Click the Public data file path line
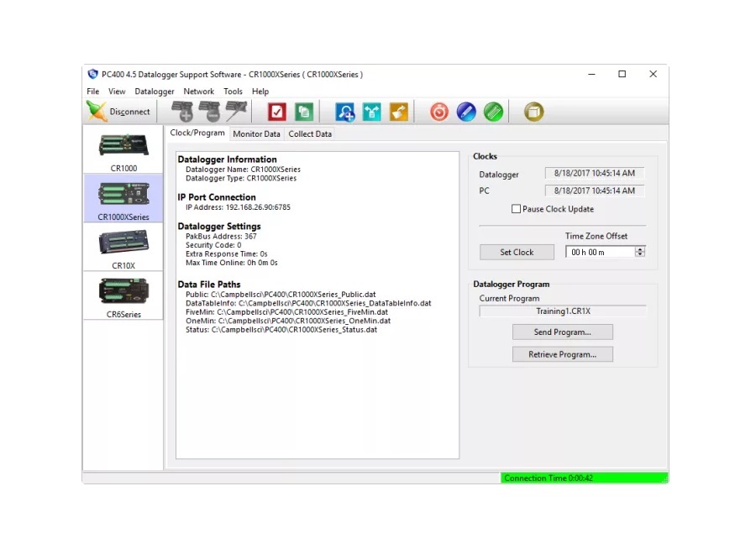The height and width of the screenshot is (554, 756). (x=281, y=295)
